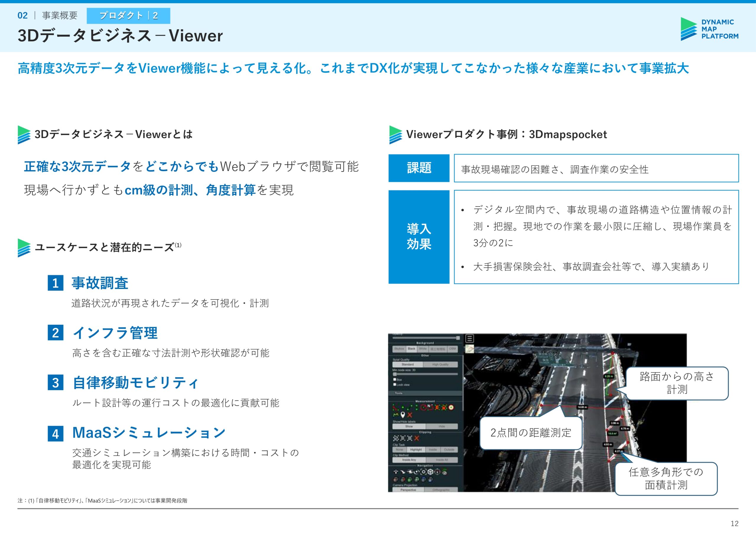Select Black background option
The height and width of the screenshot is (534, 756).
(412, 349)
